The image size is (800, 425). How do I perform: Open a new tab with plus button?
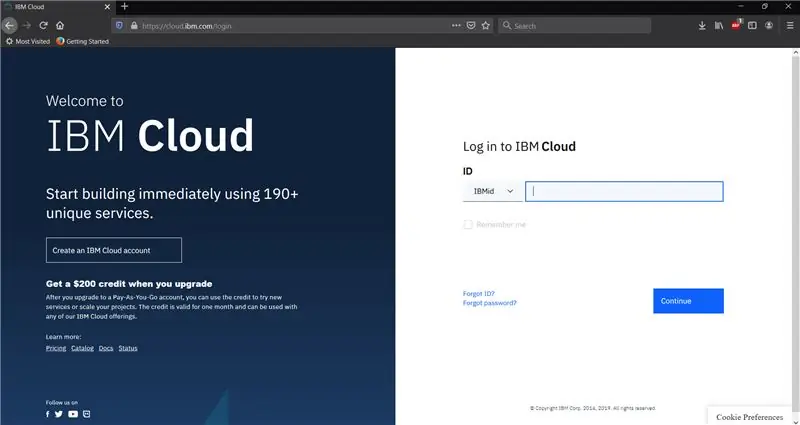click(x=124, y=7)
